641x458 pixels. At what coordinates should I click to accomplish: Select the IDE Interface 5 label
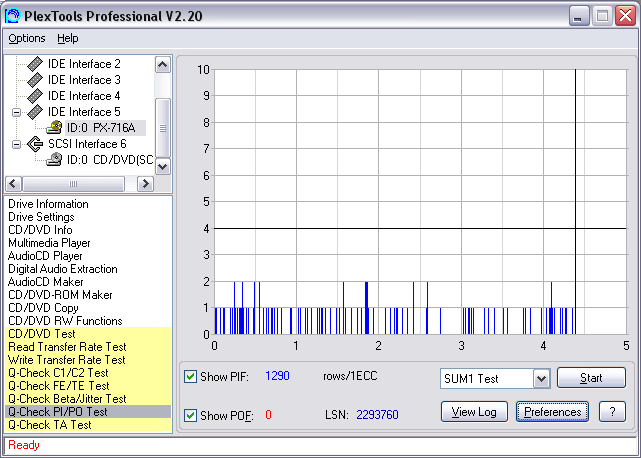coord(84,112)
